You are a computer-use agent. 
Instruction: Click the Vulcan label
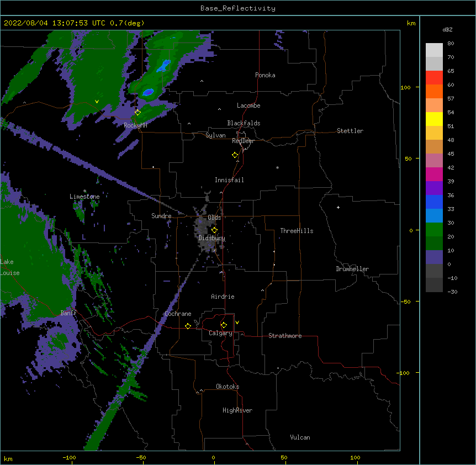pyautogui.click(x=300, y=437)
